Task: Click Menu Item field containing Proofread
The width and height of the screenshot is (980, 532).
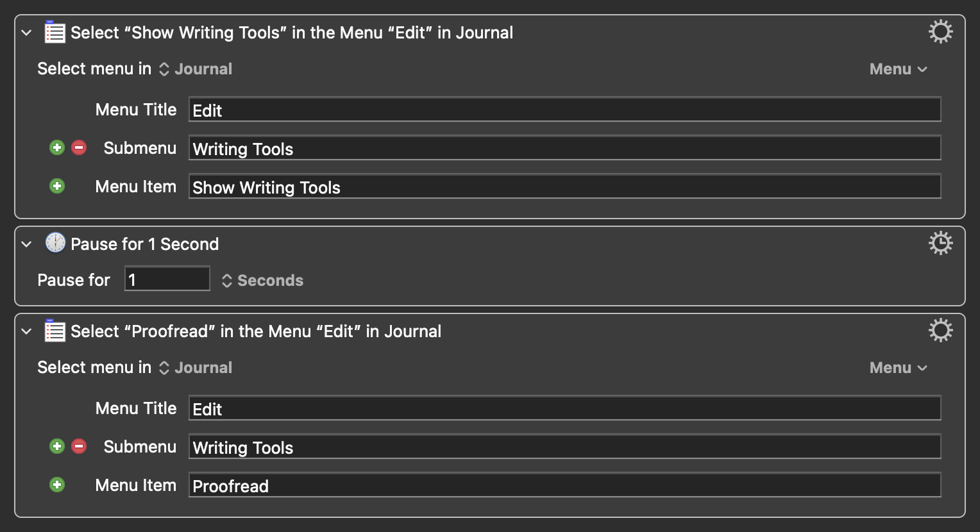Action: [564, 485]
